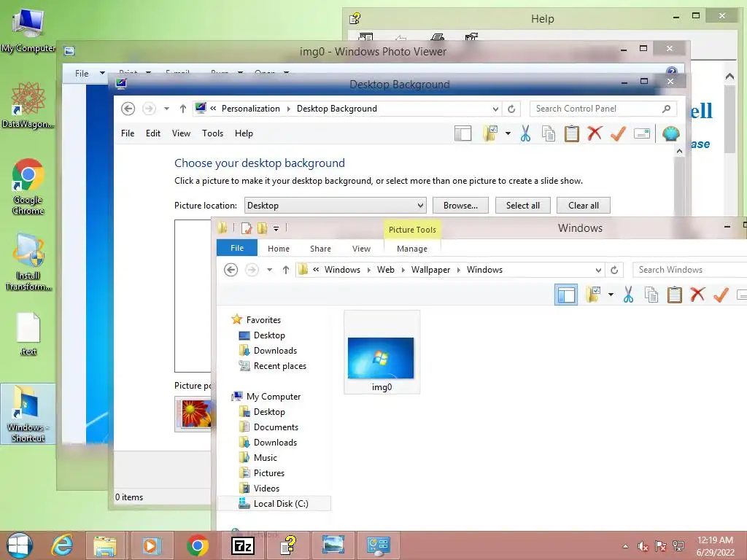
Task: Click the Cut scissors icon in Desktop Background toolbar
Action: tap(525, 134)
